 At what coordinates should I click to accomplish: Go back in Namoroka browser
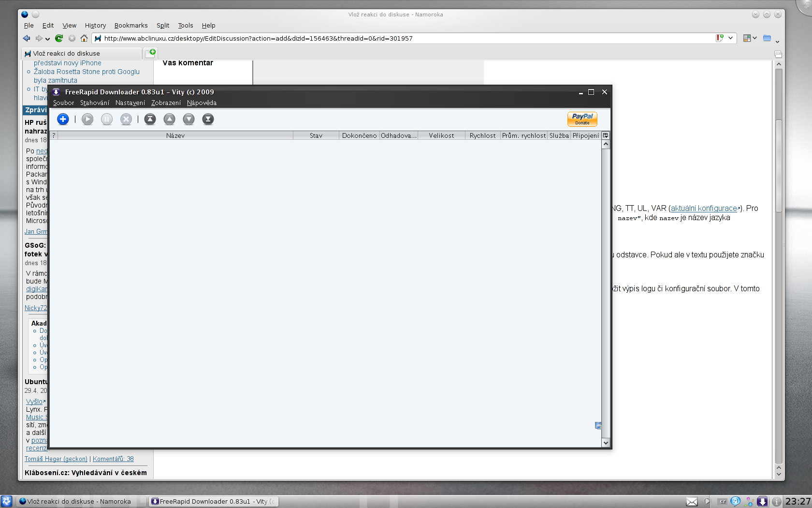point(27,38)
